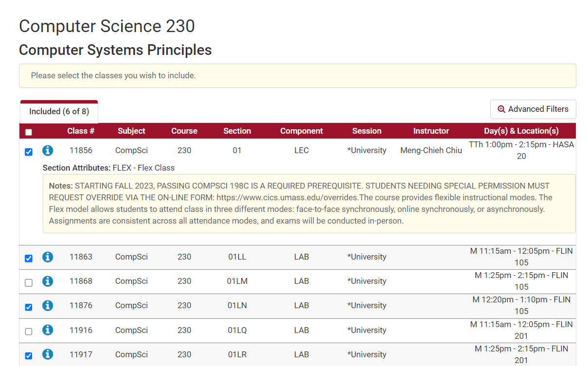
Task: Open info icon for class 11917
Action: point(48,355)
